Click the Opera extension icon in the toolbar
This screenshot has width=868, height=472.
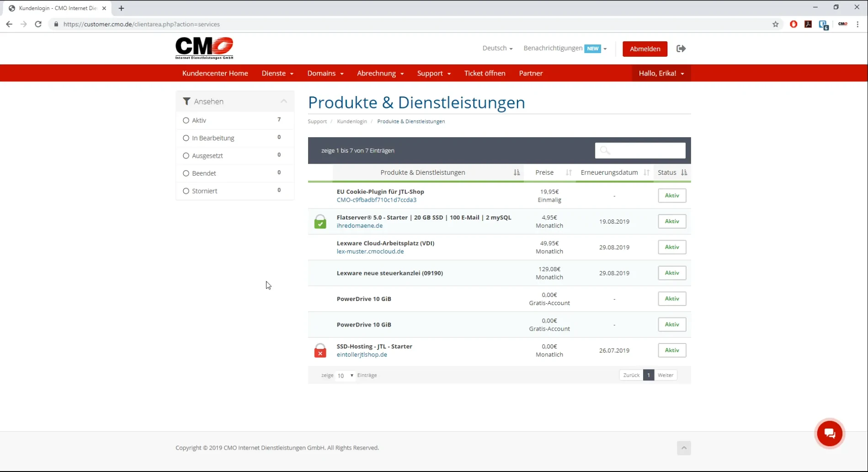pos(793,24)
